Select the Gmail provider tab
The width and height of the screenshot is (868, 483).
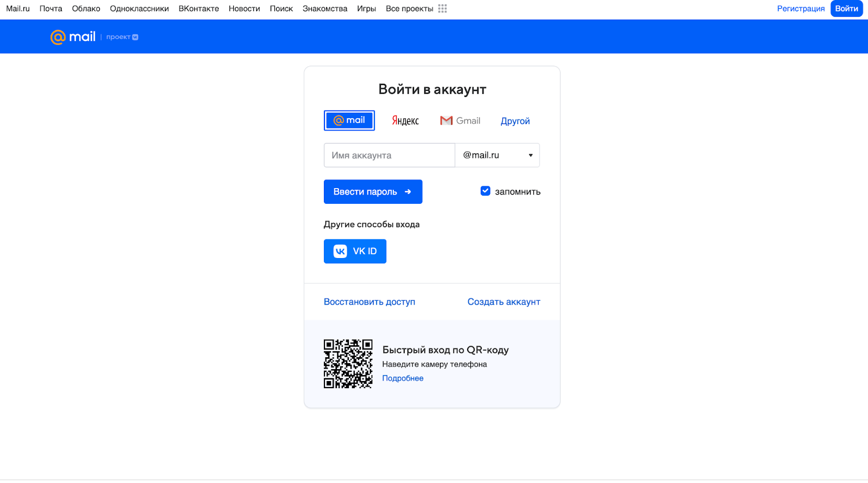(460, 120)
